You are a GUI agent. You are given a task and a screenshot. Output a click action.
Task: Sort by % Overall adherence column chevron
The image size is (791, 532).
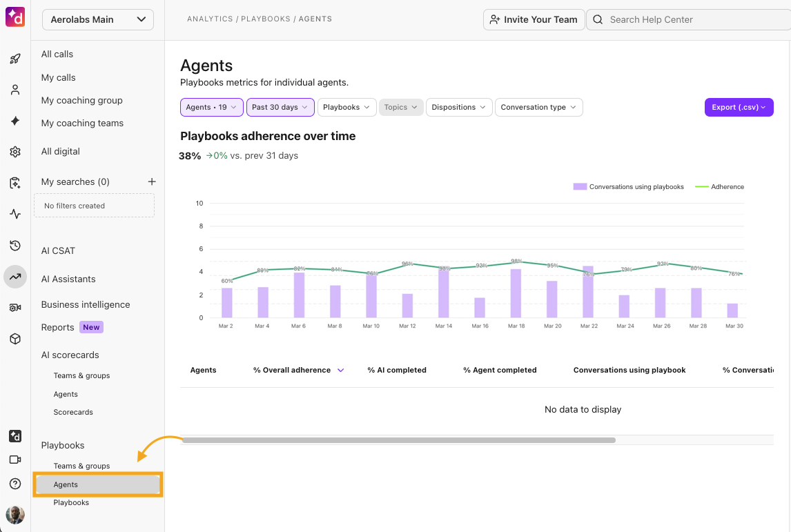340,370
